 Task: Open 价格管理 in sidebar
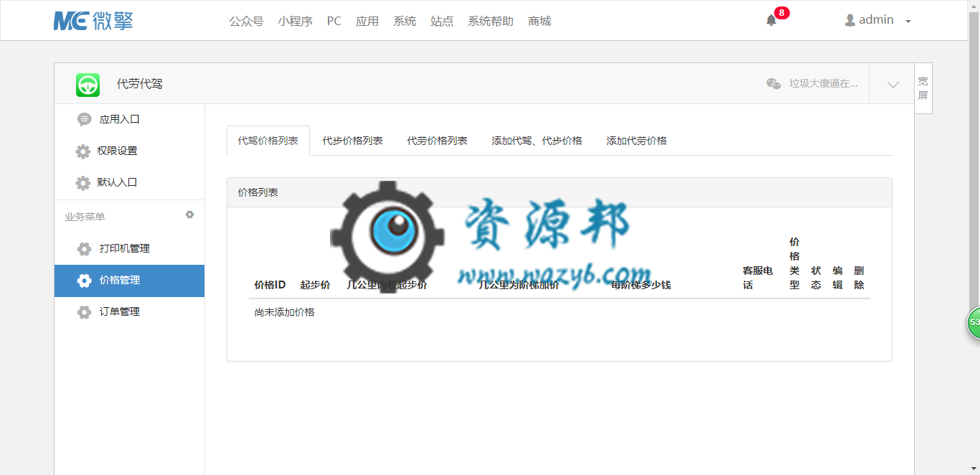(x=129, y=281)
